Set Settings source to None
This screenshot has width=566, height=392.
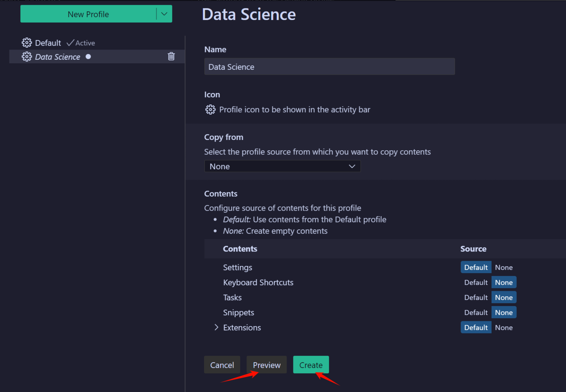[504, 267]
